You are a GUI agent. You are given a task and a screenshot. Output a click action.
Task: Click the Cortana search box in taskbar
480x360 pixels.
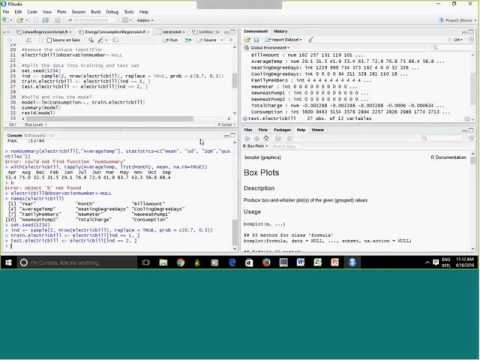[x=77, y=263]
